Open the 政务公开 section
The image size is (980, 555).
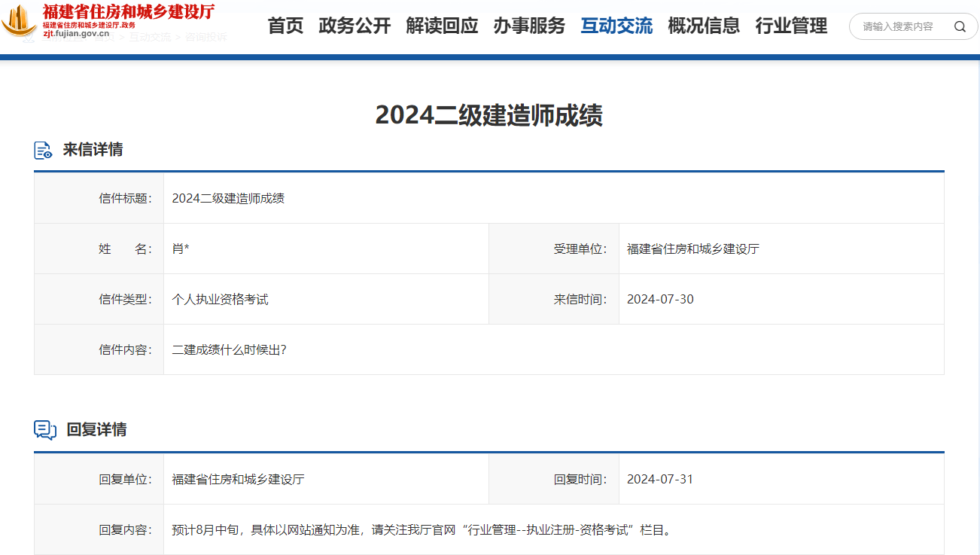(x=355, y=26)
